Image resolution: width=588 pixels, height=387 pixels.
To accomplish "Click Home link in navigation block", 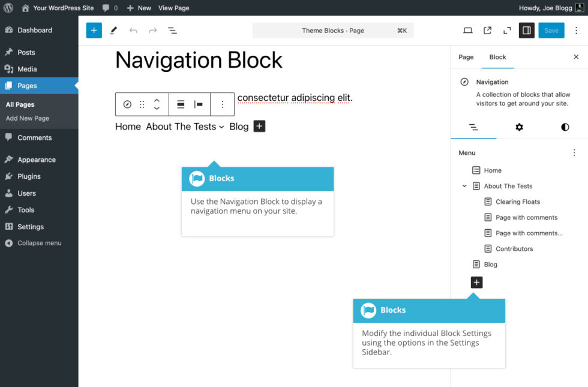I will [128, 127].
